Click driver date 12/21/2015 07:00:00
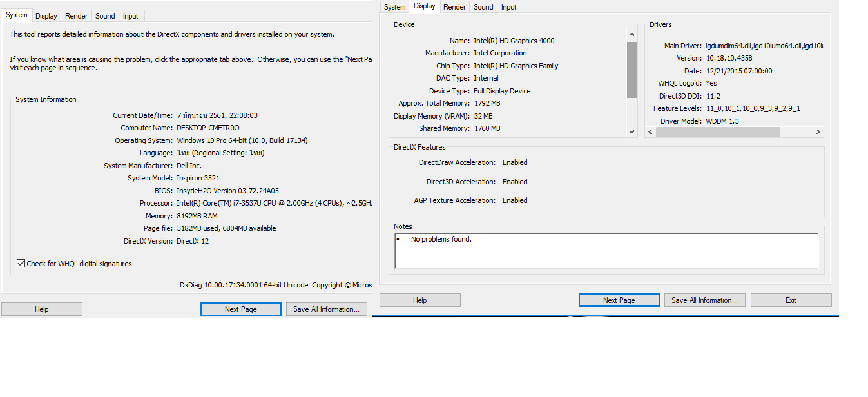The width and height of the screenshot is (868, 397). coord(738,71)
